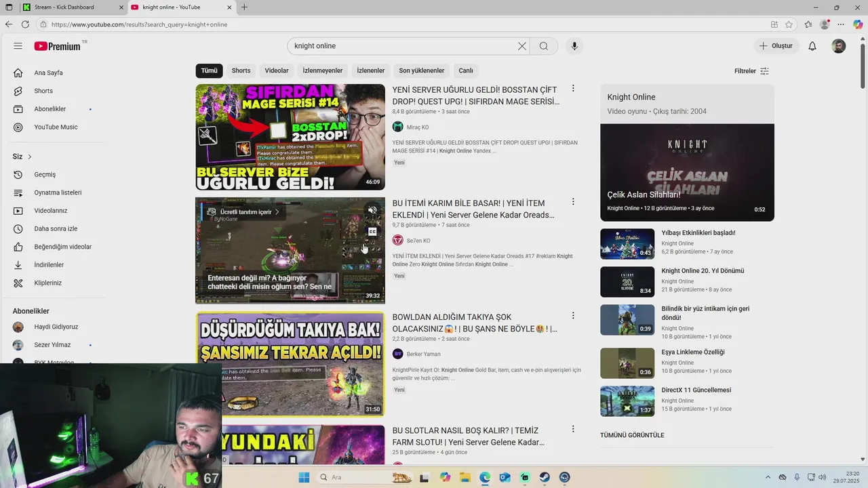Viewport: 868px width, 488px height.
Task: Open DÜŞÜRDÜĞÜM TAKIYA BAK thumbnail
Action: tap(290, 364)
